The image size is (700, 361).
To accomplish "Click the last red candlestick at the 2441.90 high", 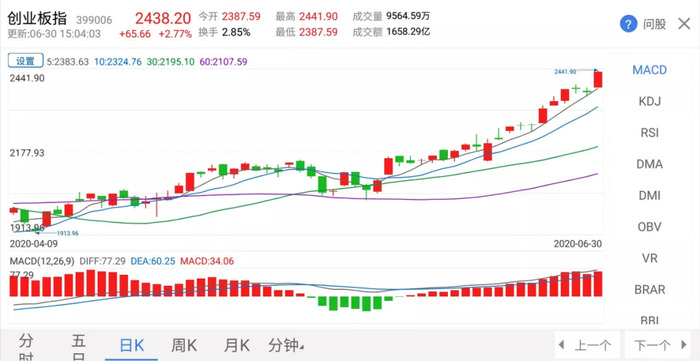I will coord(598,79).
